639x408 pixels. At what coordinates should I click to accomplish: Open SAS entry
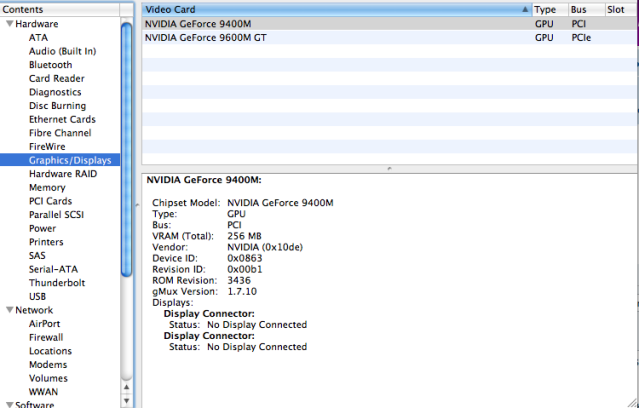point(37,256)
